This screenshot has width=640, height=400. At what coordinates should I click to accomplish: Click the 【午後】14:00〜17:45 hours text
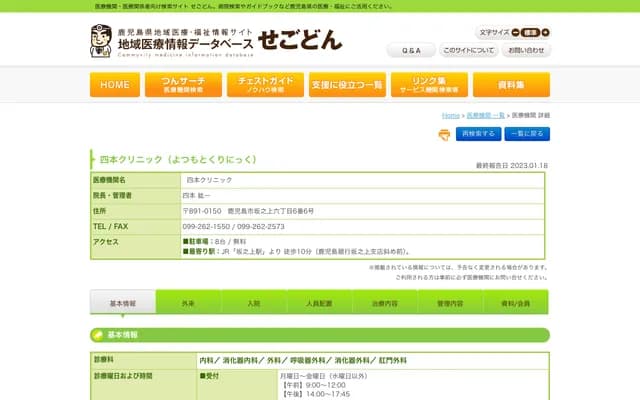coord(315,394)
